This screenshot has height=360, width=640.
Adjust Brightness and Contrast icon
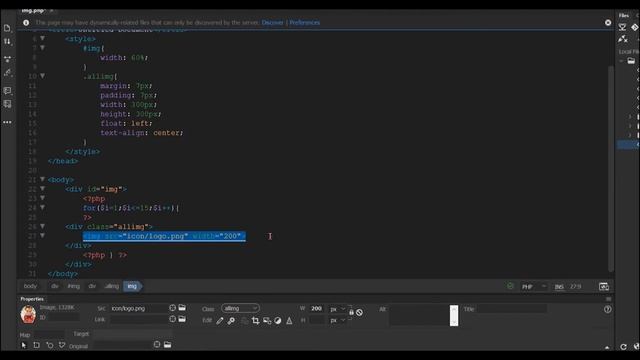[x=278, y=321]
